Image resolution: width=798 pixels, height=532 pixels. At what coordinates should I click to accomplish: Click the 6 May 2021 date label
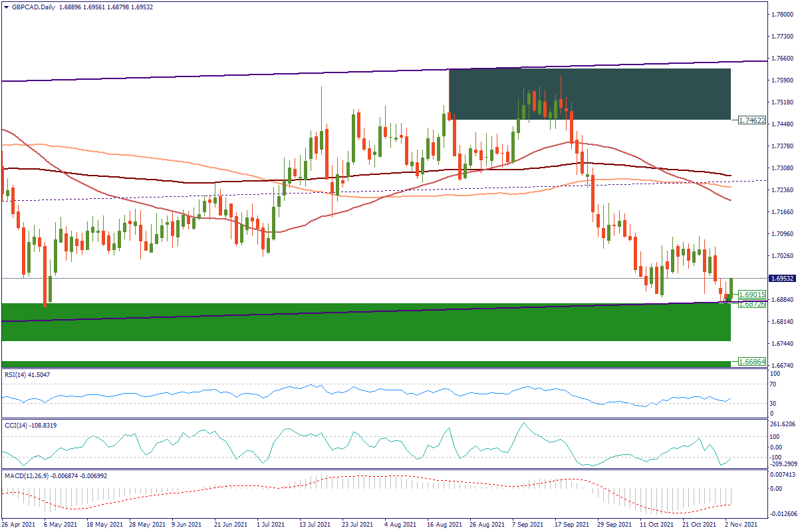(59, 525)
